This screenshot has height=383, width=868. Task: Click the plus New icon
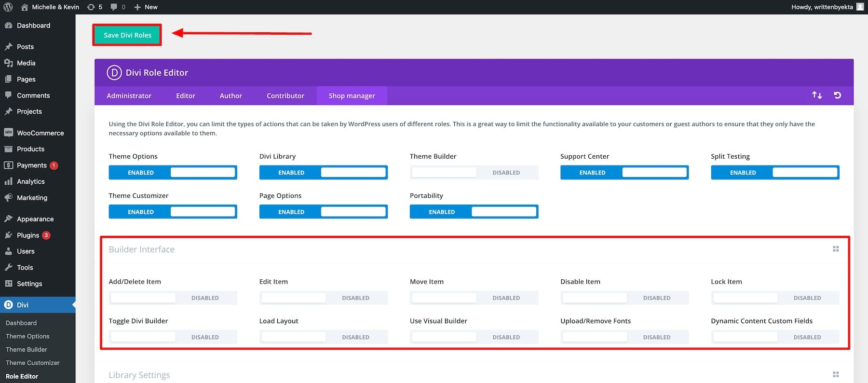point(137,7)
